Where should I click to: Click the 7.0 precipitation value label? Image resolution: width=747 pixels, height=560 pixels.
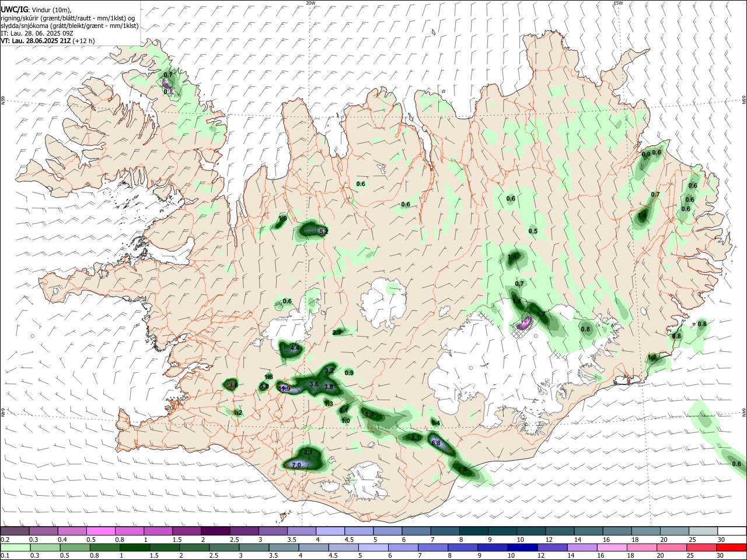click(296, 465)
